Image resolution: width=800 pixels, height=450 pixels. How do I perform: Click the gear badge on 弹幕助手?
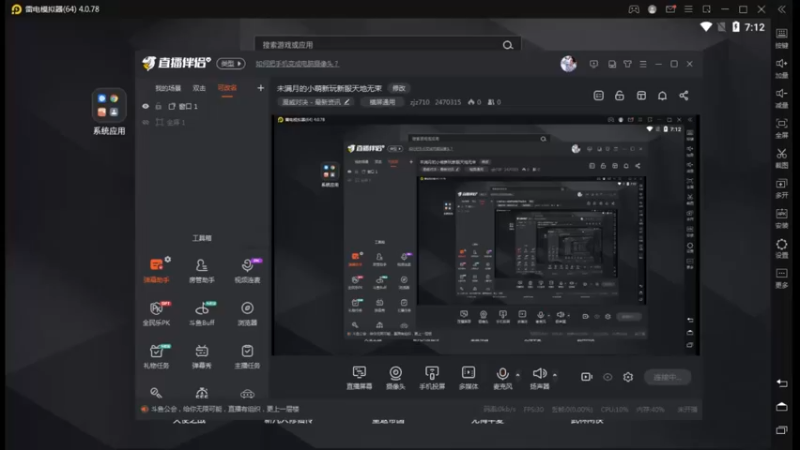[x=168, y=260]
